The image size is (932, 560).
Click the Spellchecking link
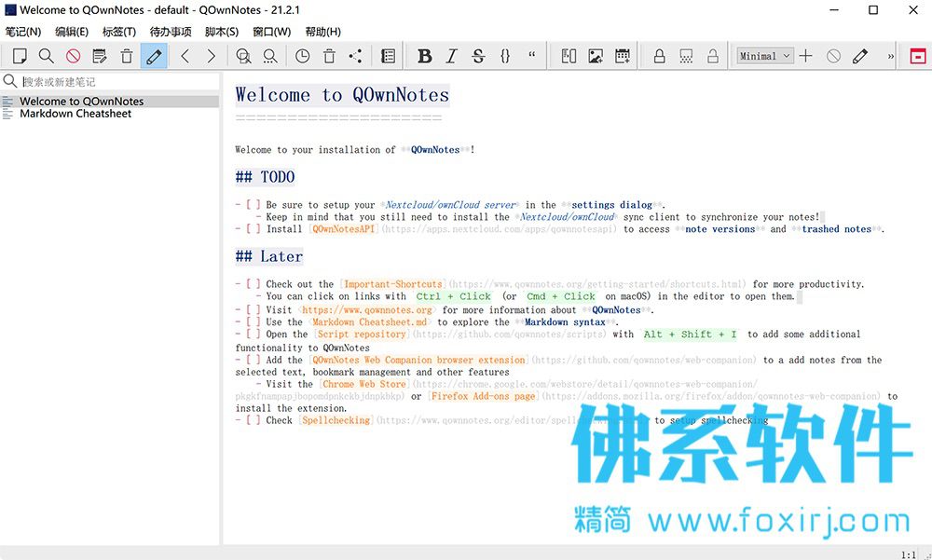(336, 420)
